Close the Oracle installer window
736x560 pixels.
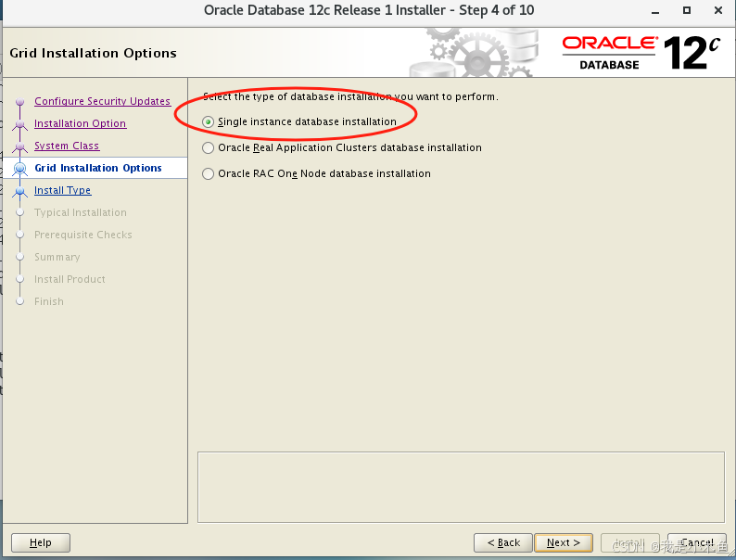click(x=718, y=10)
